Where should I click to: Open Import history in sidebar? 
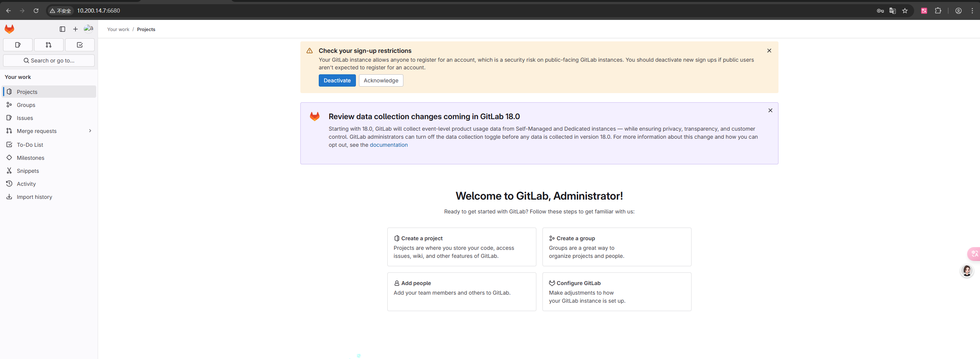tap(49, 197)
